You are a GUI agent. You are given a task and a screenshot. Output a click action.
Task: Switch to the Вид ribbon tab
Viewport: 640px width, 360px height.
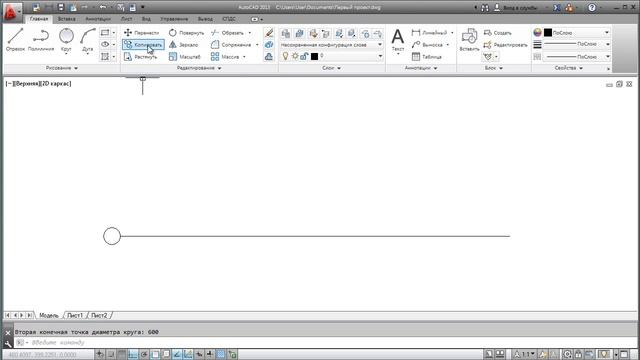[146, 19]
